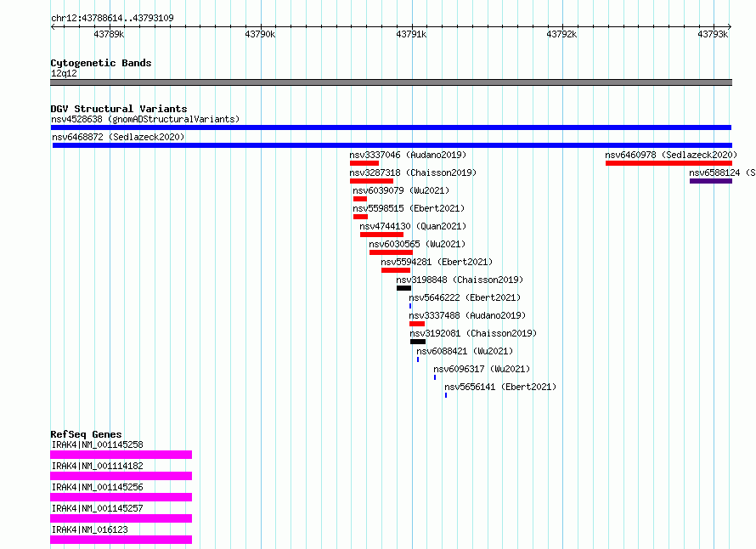
Task: Click the nsv6468872 (Sedlazeck2020) label
Action: pyautogui.click(x=118, y=137)
